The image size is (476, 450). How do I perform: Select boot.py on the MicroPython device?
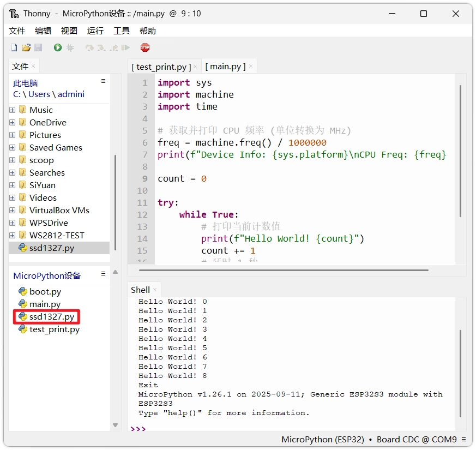point(45,291)
